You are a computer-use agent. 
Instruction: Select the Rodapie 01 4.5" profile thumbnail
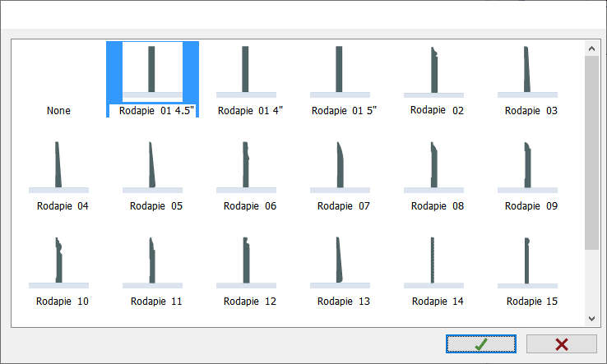click(152, 71)
